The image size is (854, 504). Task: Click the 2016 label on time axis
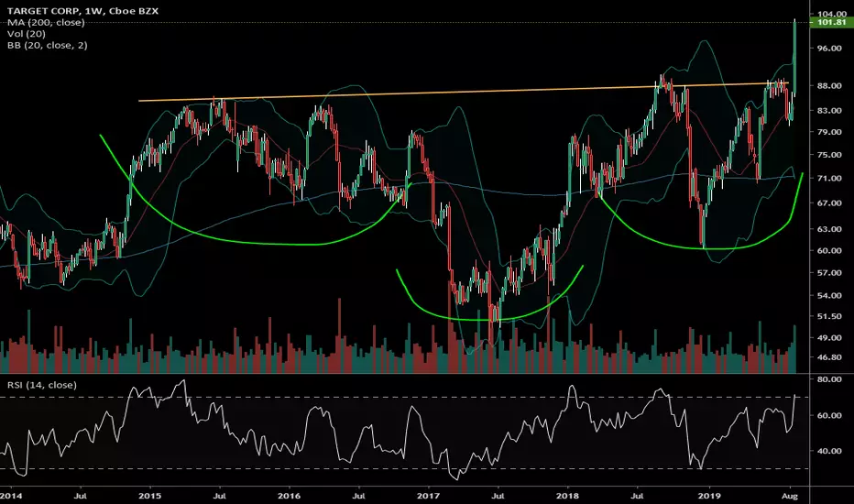tap(290, 496)
